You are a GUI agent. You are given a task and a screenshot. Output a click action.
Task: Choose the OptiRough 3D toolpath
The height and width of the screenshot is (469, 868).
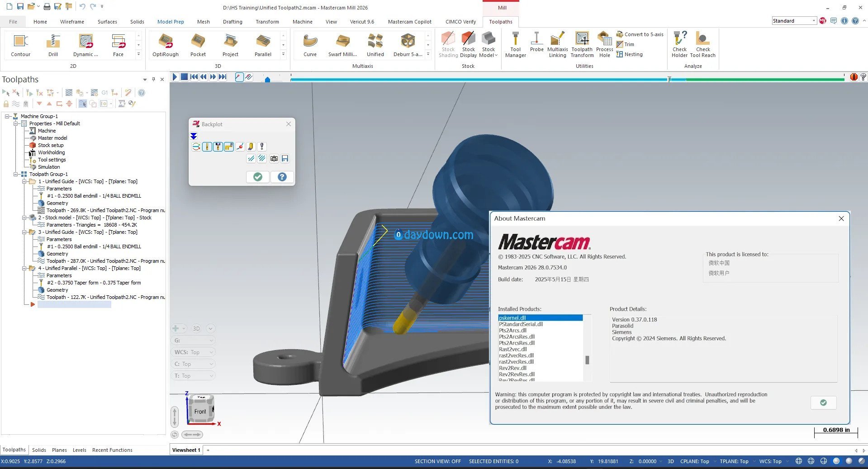tap(165, 45)
